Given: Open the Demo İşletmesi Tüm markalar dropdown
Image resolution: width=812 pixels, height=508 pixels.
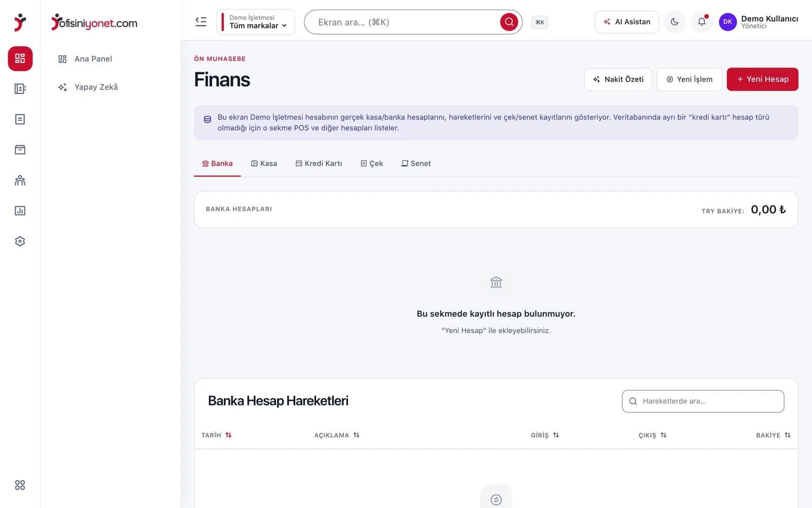Looking at the screenshot, I should pos(256,22).
